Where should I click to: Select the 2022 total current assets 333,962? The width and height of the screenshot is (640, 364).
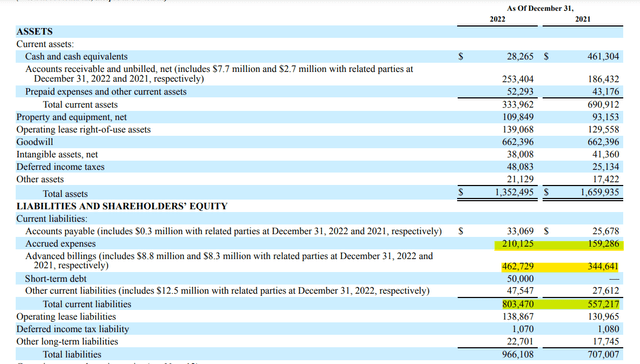pos(518,104)
